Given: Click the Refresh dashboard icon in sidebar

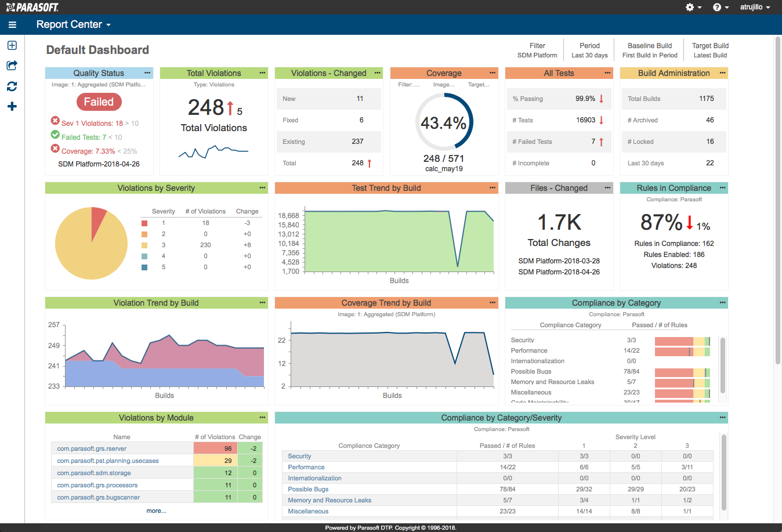Looking at the screenshot, I should point(12,86).
